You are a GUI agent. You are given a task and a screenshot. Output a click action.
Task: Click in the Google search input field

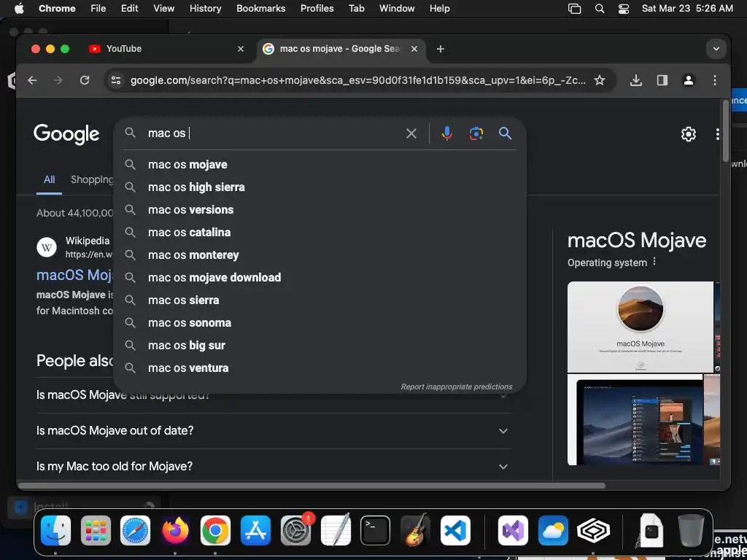(x=274, y=134)
